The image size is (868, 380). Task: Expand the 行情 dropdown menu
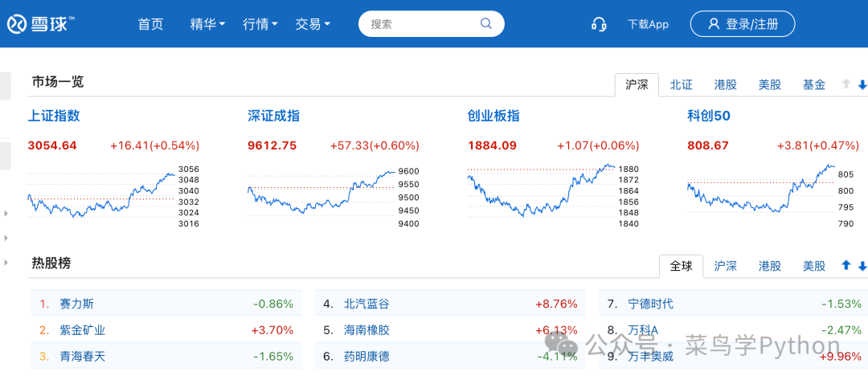pyautogui.click(x=260, y=24)
